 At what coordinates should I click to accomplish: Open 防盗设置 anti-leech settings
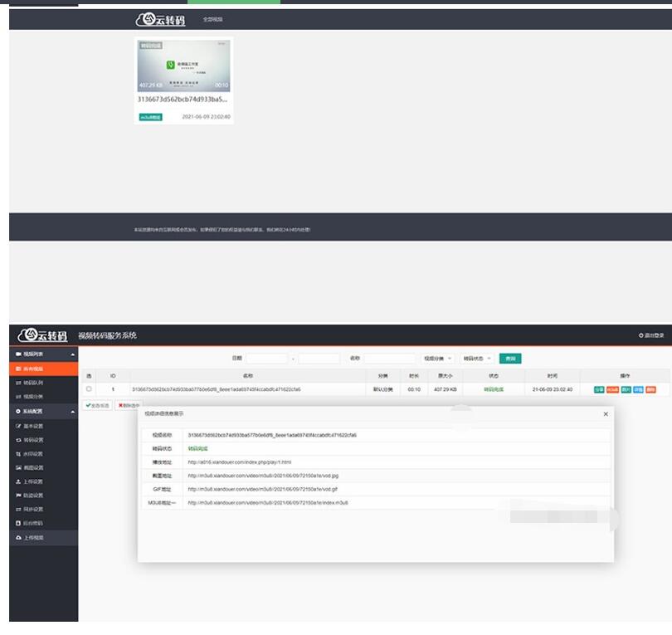coord(33,496)
